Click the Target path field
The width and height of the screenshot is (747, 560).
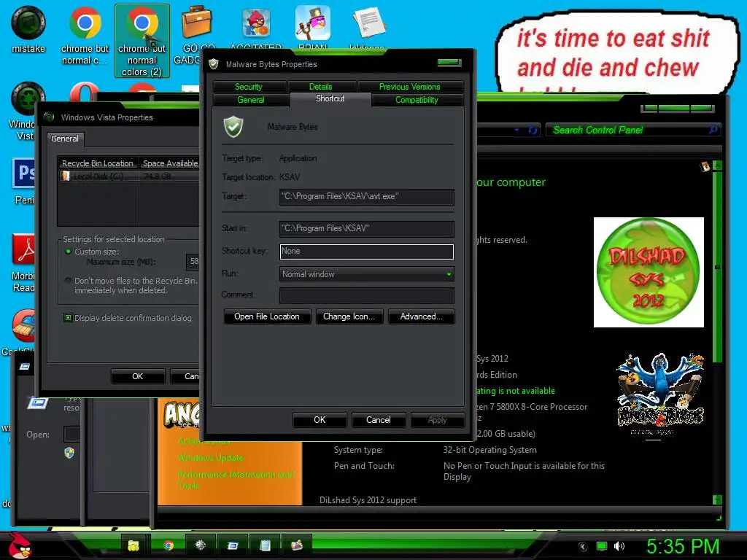click(366, 197)
